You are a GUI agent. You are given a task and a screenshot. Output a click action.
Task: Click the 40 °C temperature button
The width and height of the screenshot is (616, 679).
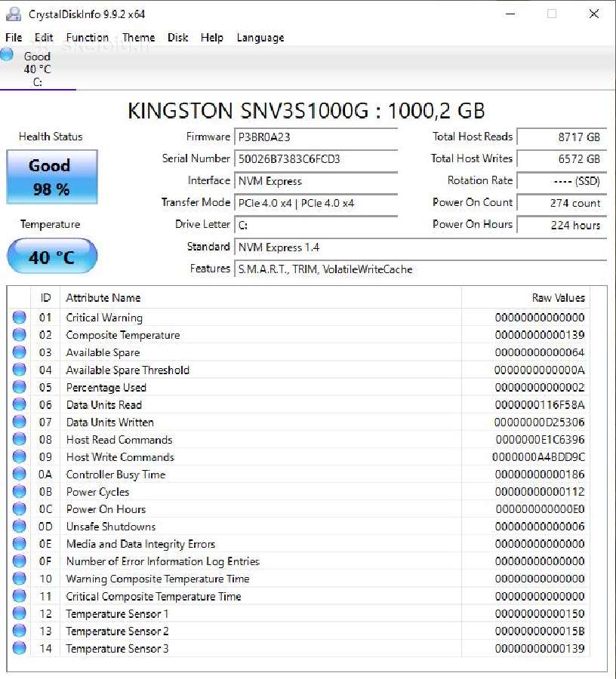pos(52,257)
